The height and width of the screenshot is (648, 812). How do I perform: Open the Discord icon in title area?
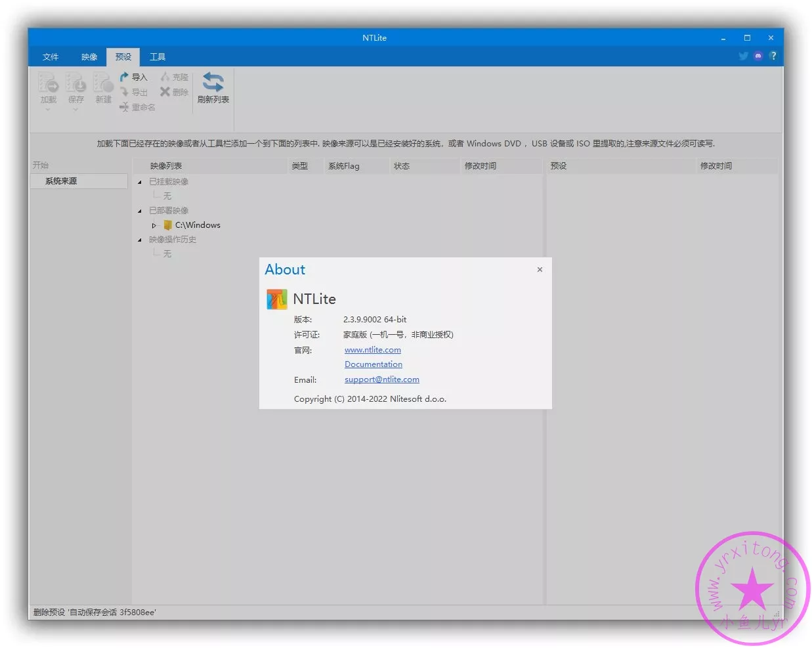tap(758, 56)
